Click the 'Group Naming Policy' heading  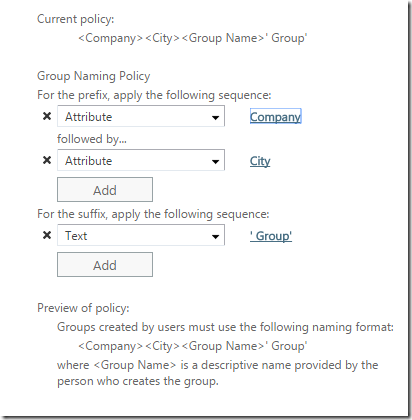point(94,76)
